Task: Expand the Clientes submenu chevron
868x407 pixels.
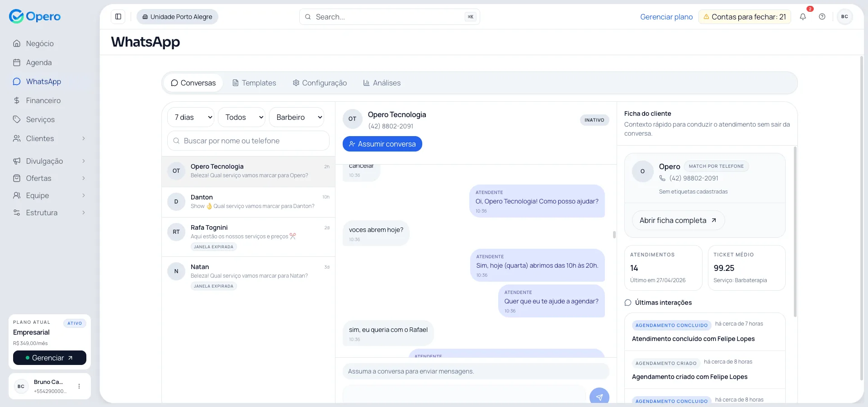Action: [84, 138]
